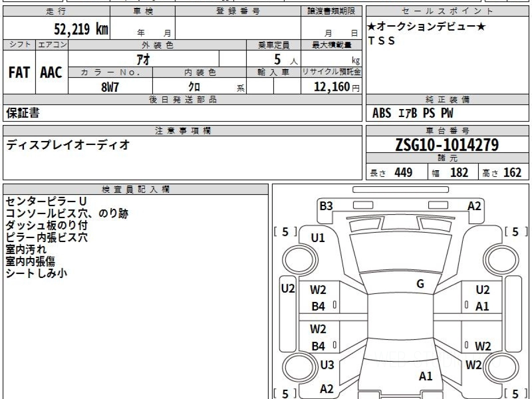
Task: Click the 車検 header cell
Action: [x=143, y=12]
